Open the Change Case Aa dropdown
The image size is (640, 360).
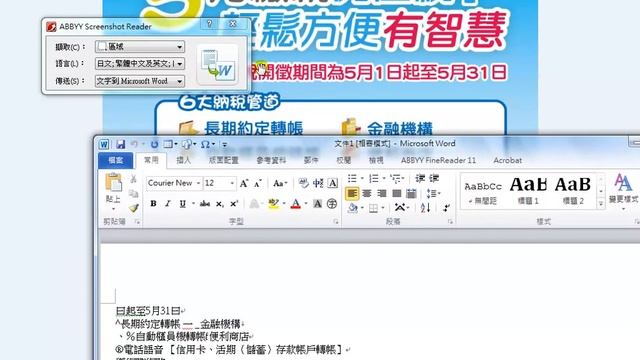tap(280, 183)
